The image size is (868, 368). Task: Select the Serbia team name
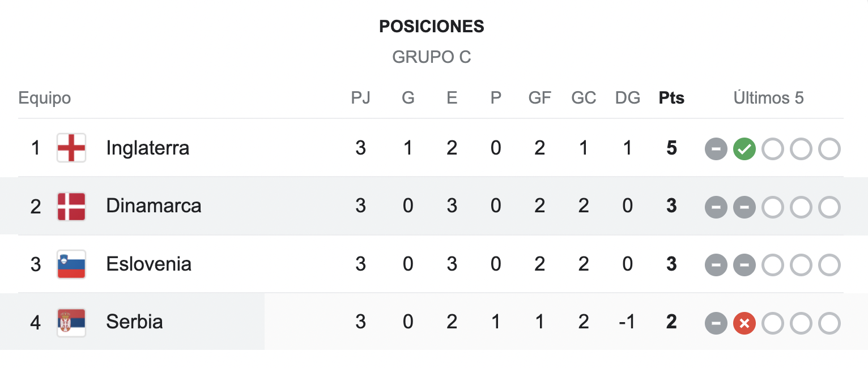[x=134, y=322]
